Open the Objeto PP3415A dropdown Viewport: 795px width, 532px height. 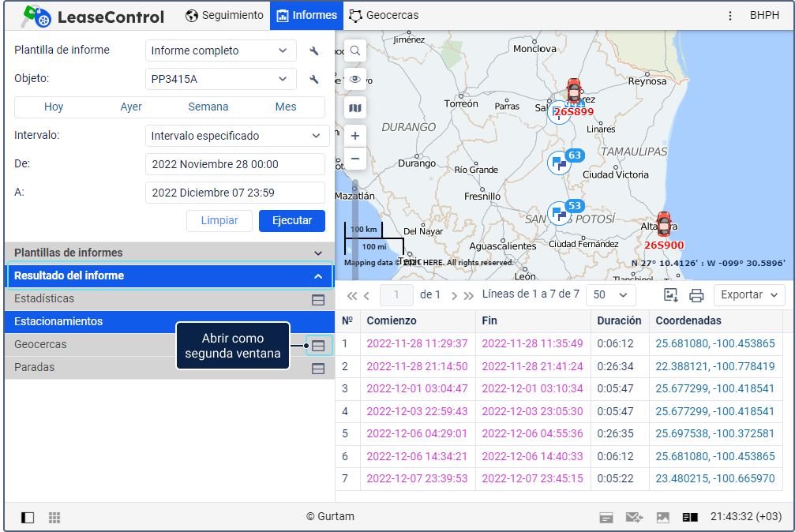pyautogui.click(x=221, y=79)
